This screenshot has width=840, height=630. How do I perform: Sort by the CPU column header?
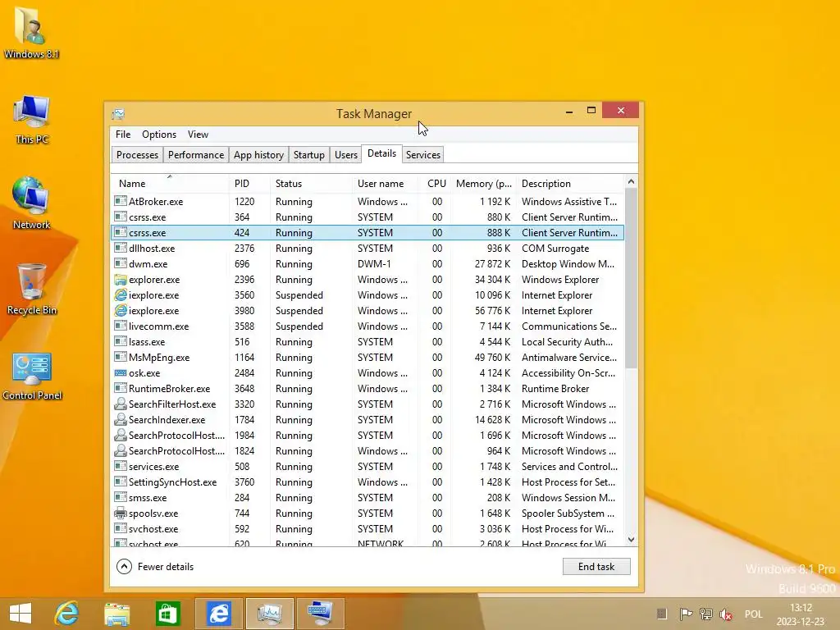[x=435, y=183]
